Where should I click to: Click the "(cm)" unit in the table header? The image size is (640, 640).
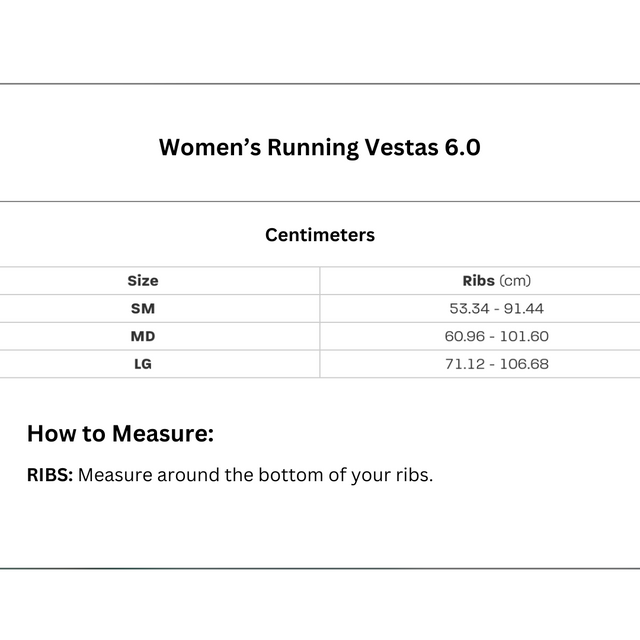(515, 281)
